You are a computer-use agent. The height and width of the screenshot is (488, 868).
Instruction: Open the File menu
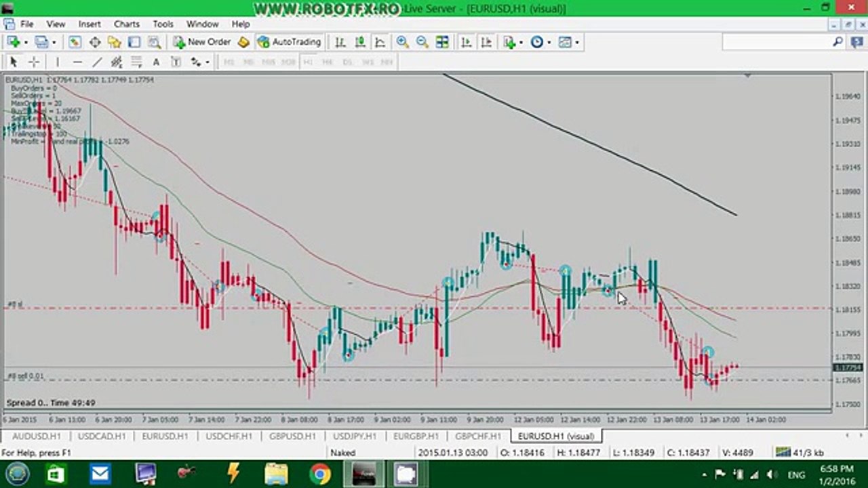27,24
